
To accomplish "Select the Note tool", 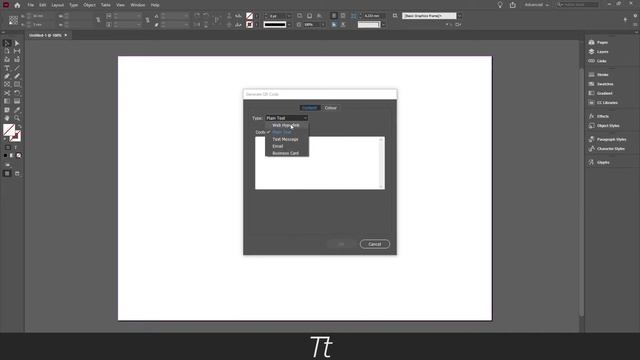I will 7,110.
